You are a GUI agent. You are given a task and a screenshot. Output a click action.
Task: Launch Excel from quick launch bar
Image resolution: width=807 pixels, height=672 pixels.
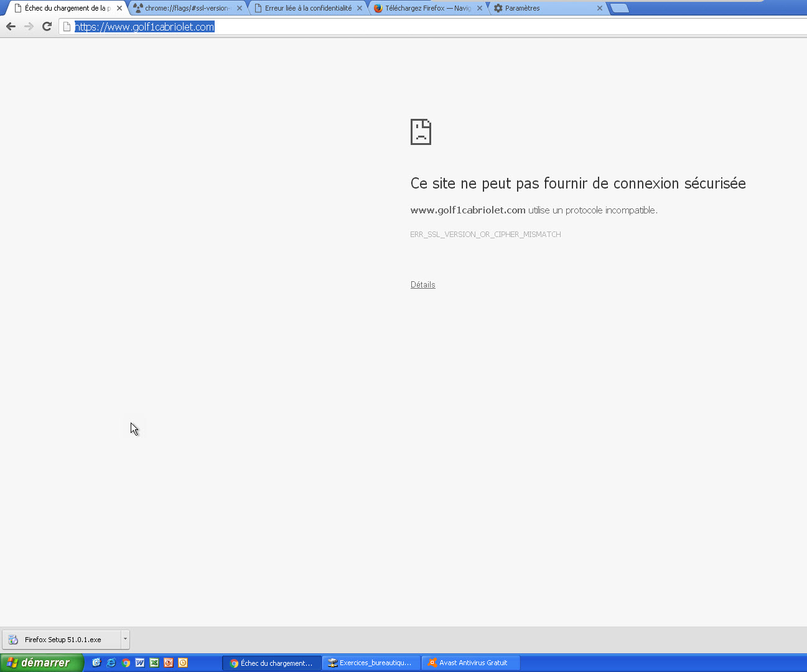coord(154,663)
